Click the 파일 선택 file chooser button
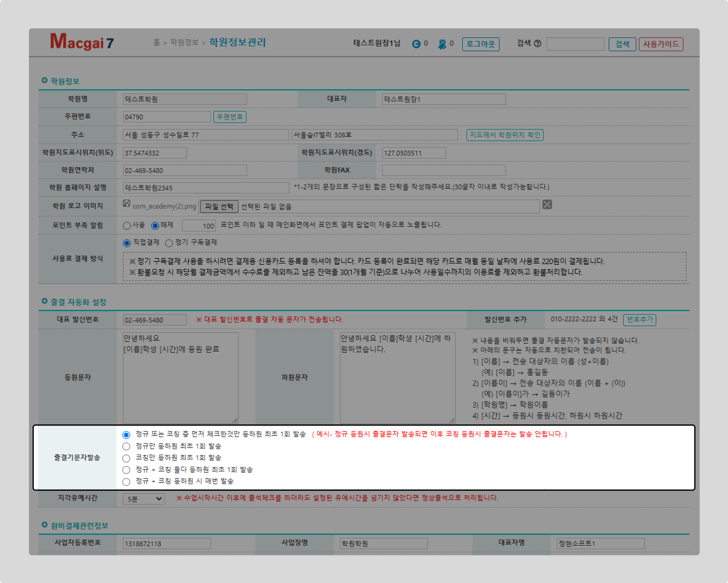Image resolution: width=728 pixels, height=583 pixels. tap(219, 206)
